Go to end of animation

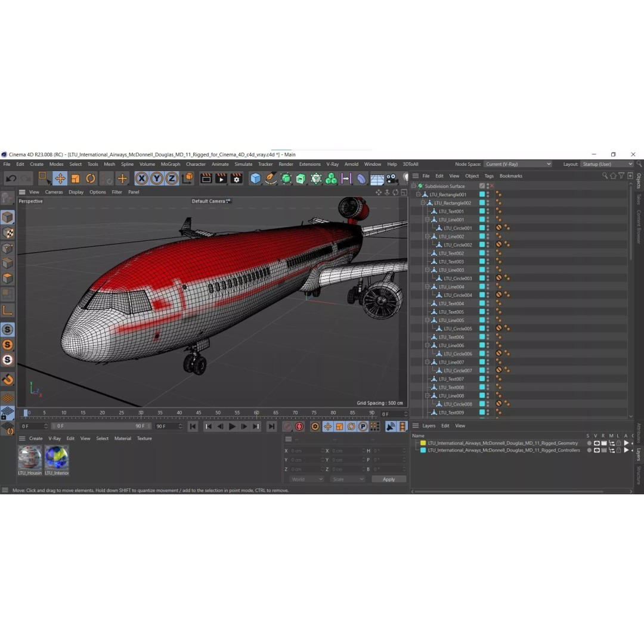click(x=271, y=427)
